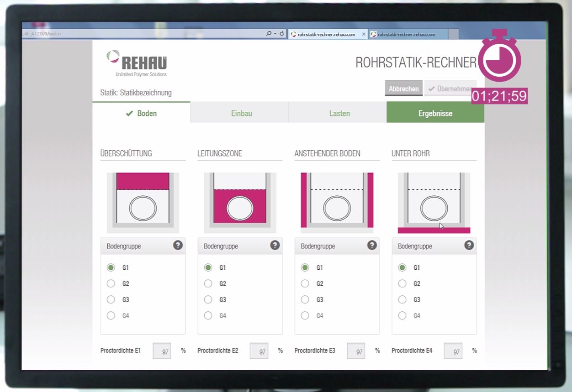Select G2 under Unter Rohr
Viewport: 572px width, 392px height.
(402, 284)
